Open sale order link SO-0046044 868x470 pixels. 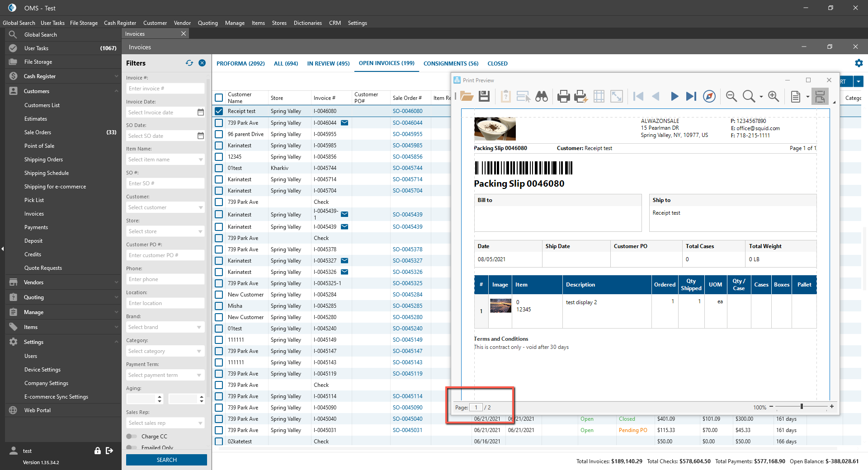[x=407, y=123]
